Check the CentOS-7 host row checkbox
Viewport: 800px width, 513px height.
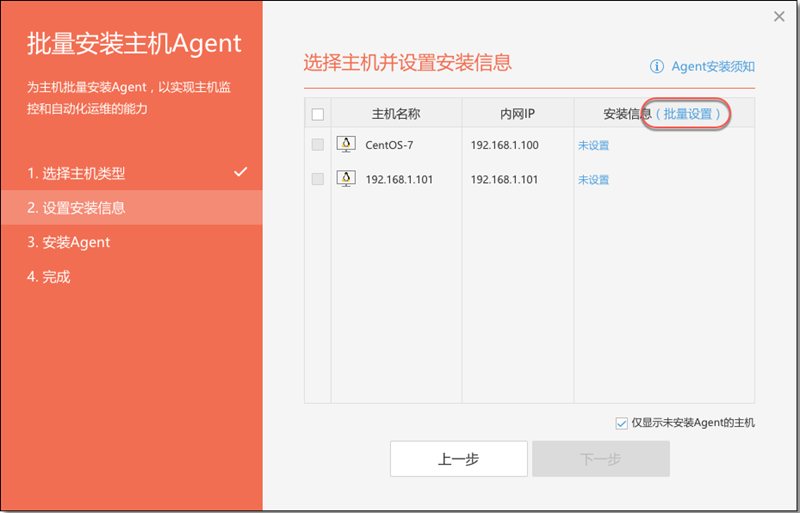(318, 144)
